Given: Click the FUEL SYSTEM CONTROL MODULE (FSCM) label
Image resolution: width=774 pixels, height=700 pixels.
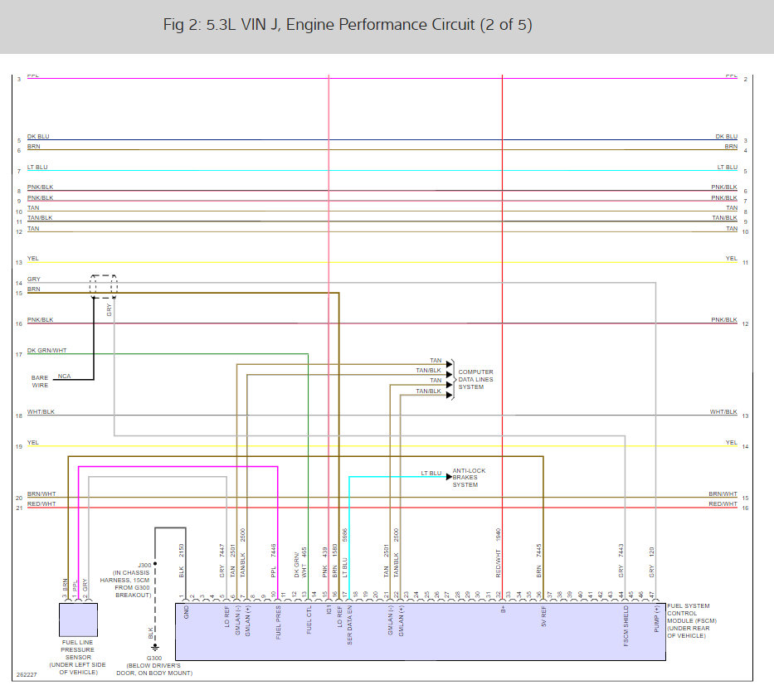Looking at the screenshot, I should (692, 621).
